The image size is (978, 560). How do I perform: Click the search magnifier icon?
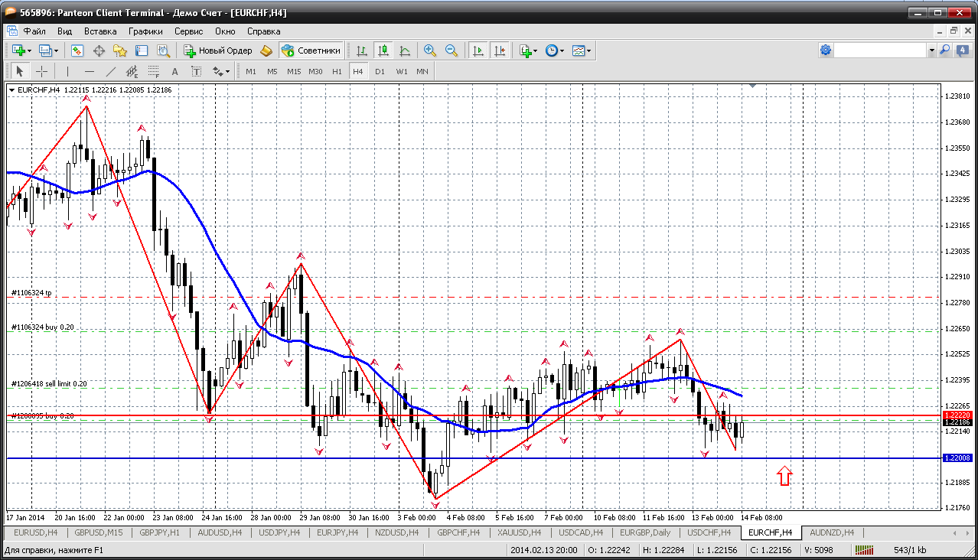[x=945, y=50]
